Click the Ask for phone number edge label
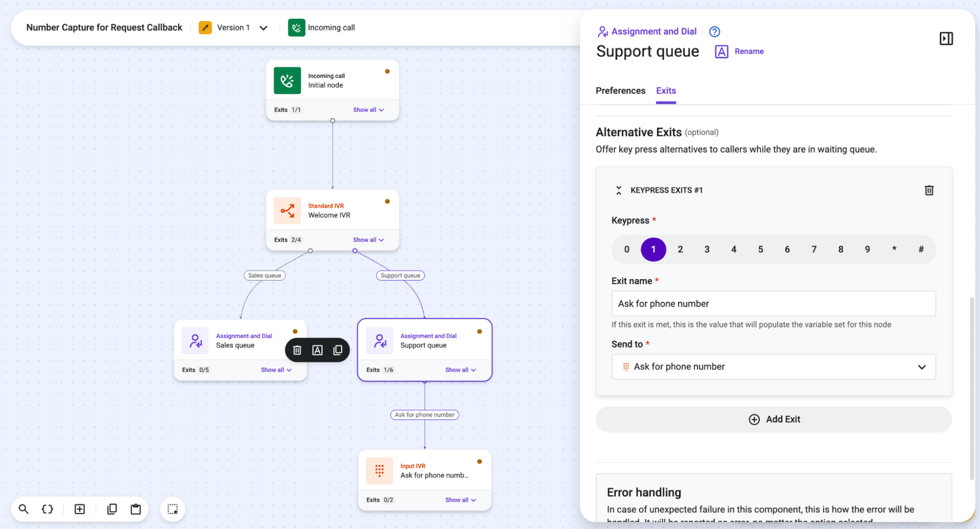The image size is (980, 529). point(425,415)
